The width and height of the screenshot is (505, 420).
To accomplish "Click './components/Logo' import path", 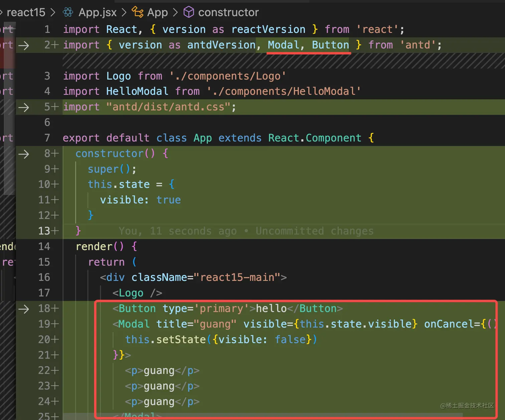I will [228, 76].
